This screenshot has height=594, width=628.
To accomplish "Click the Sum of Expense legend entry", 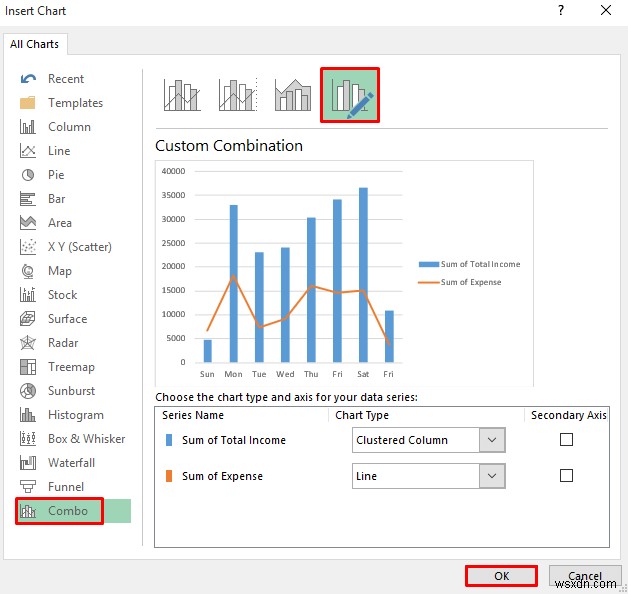I will pyautogui.click(x=460, y=282).
